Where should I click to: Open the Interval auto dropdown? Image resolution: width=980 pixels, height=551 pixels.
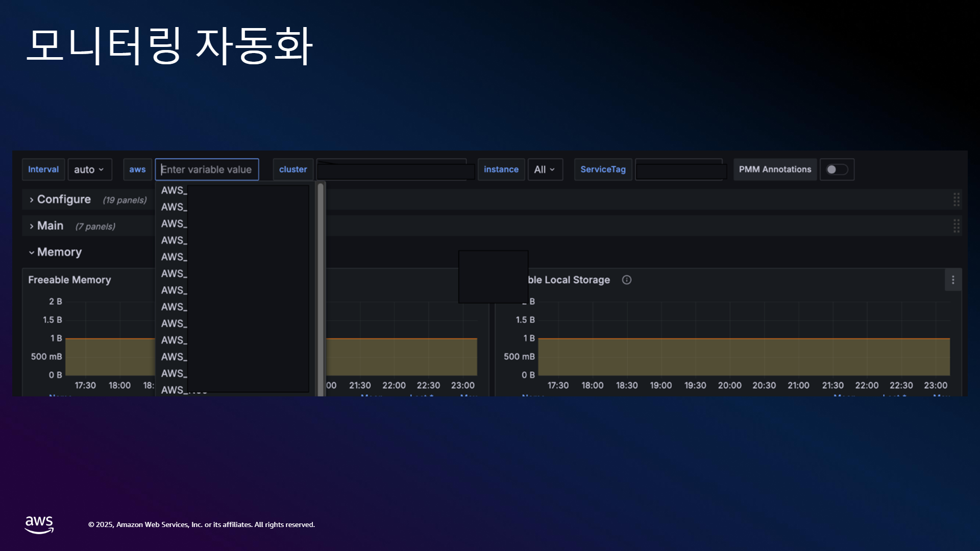pyautogui.click(x=89, y=169)
